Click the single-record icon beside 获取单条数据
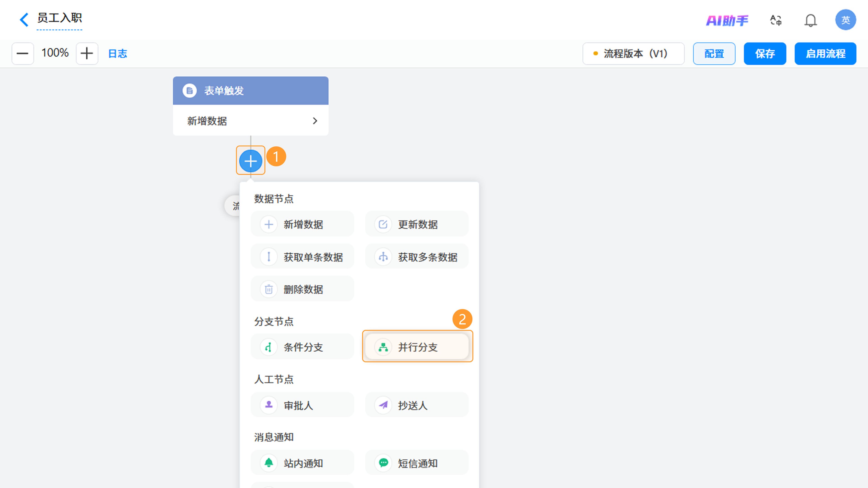The image size is (868, 488). click(x=269, y=257)
